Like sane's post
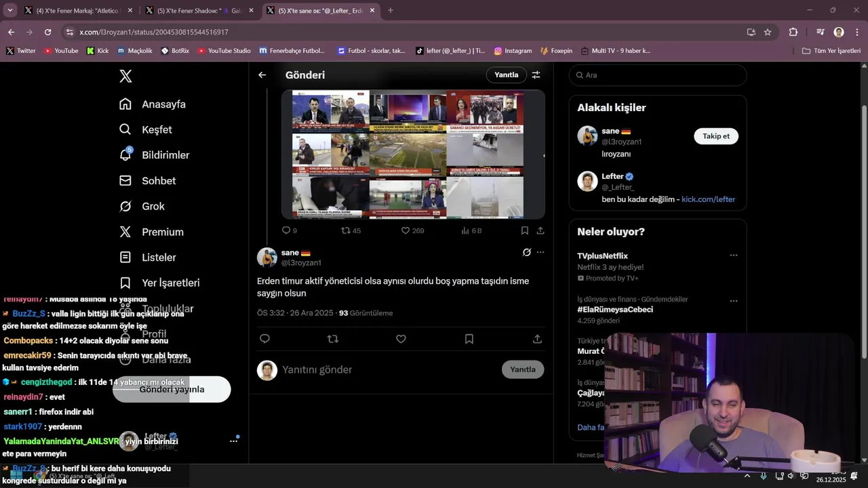Screen dimensions: 868x488 [x=401, y=339]
